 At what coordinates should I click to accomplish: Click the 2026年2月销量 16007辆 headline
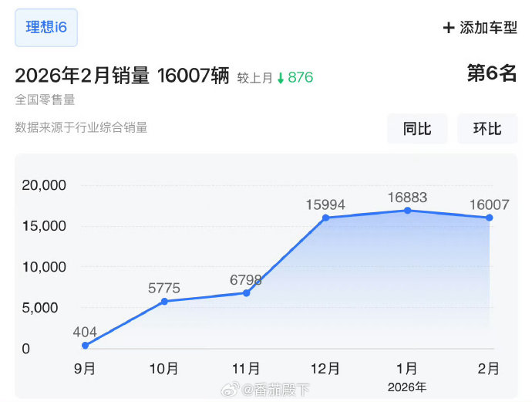122,75
